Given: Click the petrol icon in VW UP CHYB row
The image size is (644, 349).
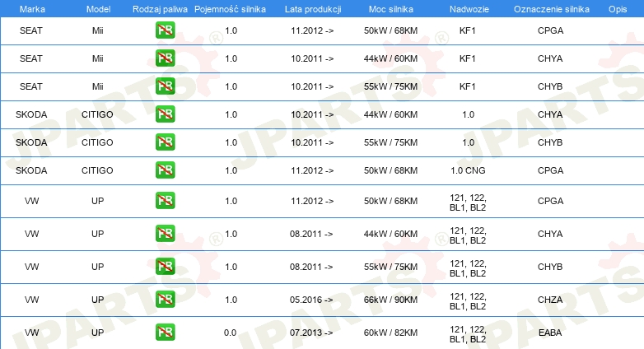Looking at the screenshot, I should (x=165, y=267).
